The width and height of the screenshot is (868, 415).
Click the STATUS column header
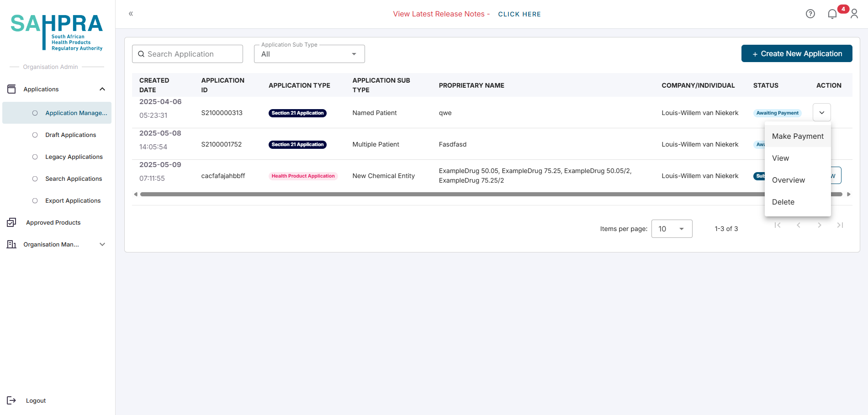(766, 85)
